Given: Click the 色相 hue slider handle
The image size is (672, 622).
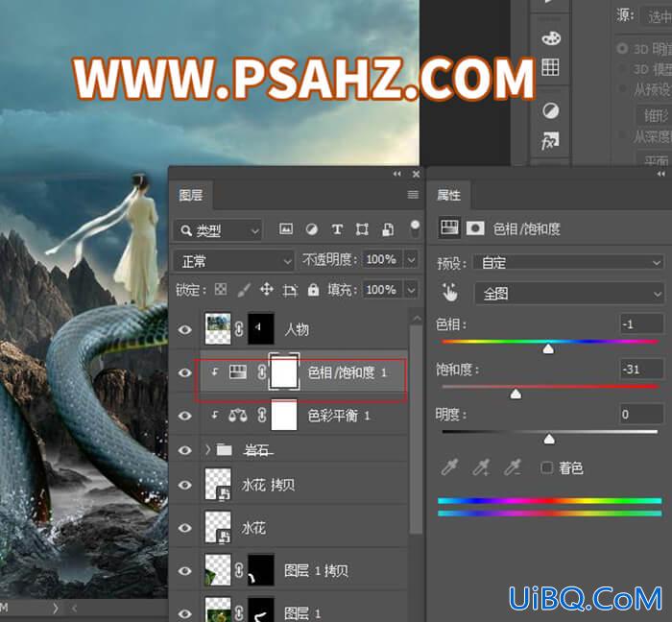Looking at the screenshot, I should point(548,349).
